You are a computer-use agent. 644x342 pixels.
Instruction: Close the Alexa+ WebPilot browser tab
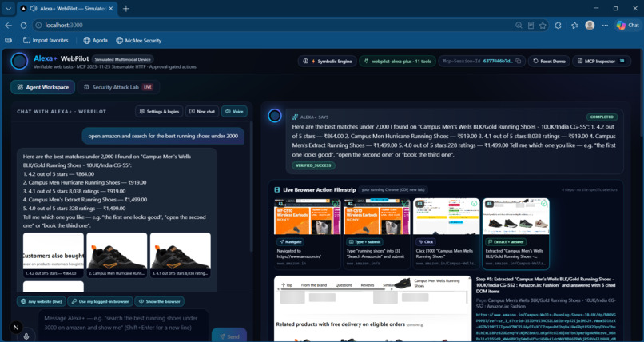point(111,8)
